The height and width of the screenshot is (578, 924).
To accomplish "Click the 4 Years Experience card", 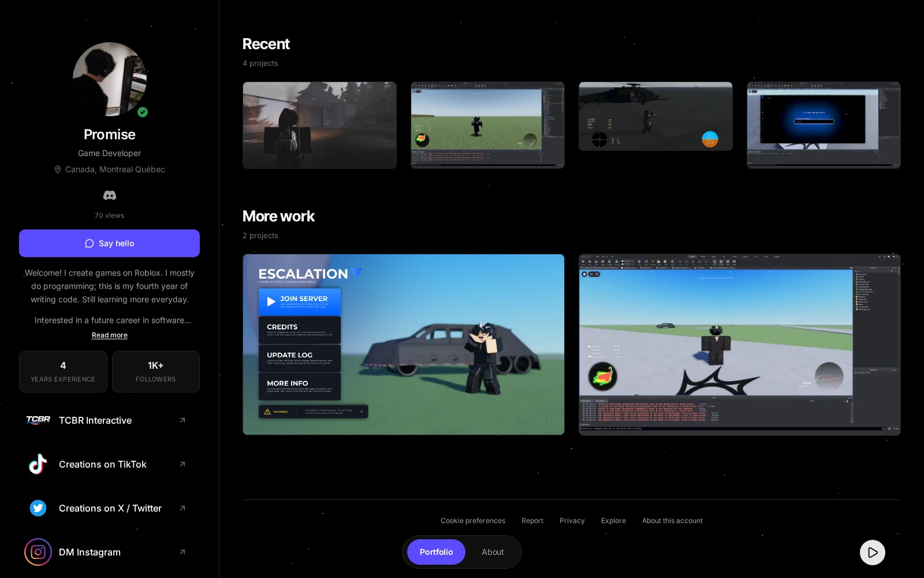I will point(63,372).
